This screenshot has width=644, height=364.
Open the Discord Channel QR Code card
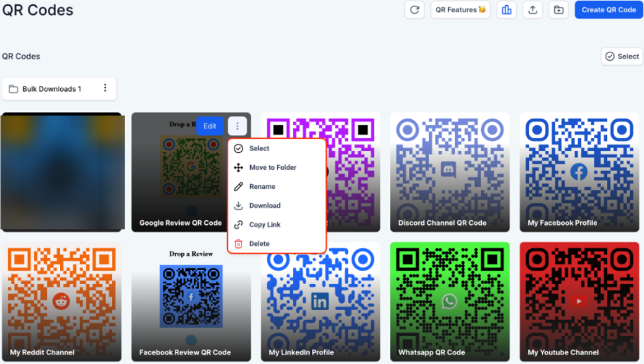click(450, 172)
